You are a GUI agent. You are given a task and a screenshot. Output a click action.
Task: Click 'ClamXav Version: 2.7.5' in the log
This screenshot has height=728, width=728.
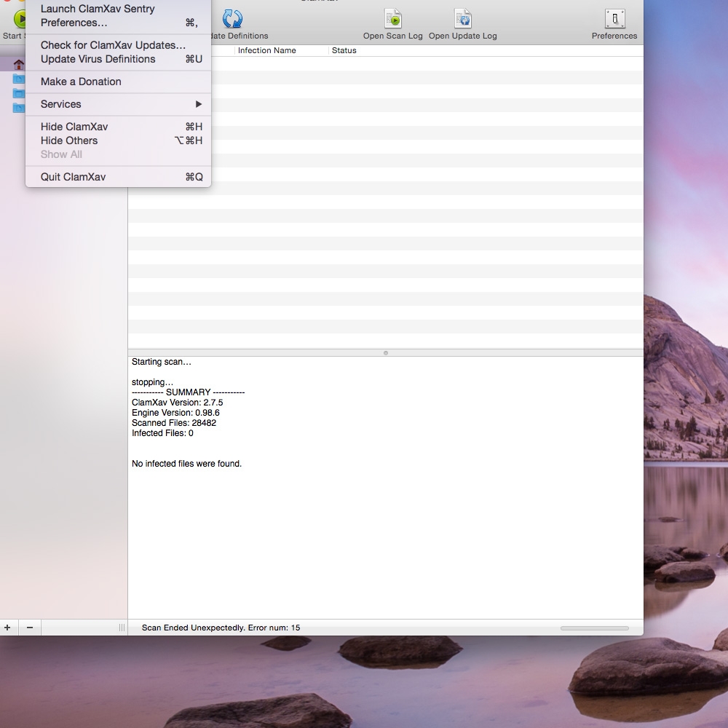(178, 403)
